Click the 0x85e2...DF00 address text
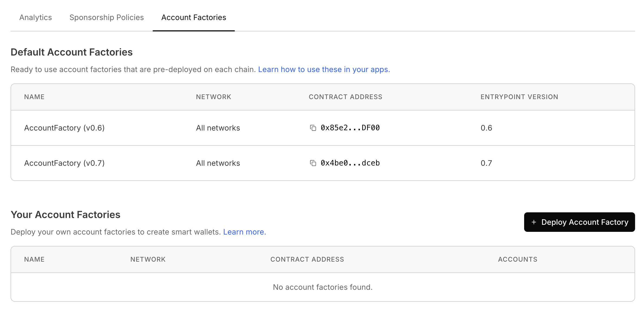Viewport: 644px width, 312px height. pos(350,128)
